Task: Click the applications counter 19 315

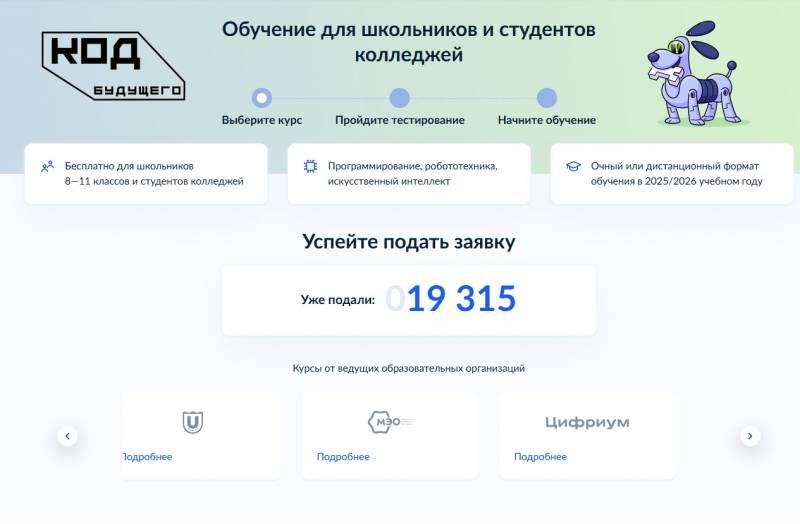Action: pyautogui.click(x=461, y=299)
